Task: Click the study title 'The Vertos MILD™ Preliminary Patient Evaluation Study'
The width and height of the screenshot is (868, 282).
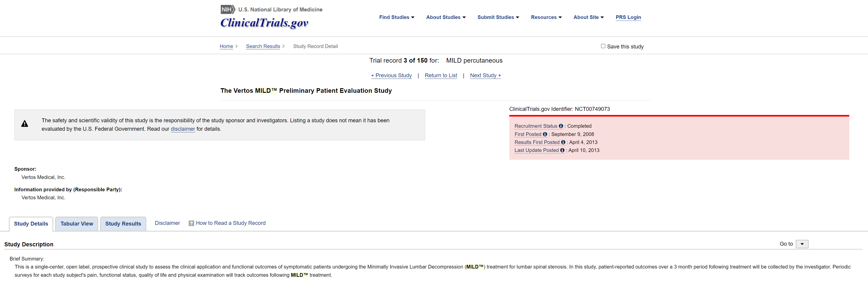Action: (306, 90)
